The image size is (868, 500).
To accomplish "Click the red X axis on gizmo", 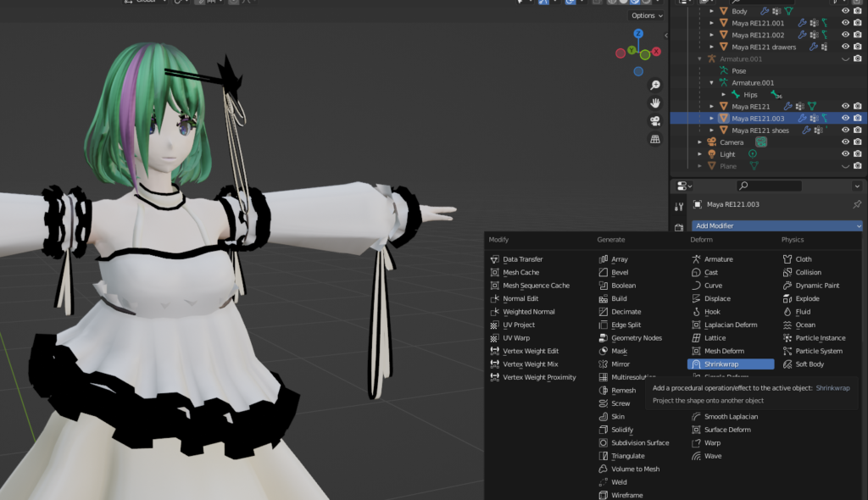I will click(657, 52).
